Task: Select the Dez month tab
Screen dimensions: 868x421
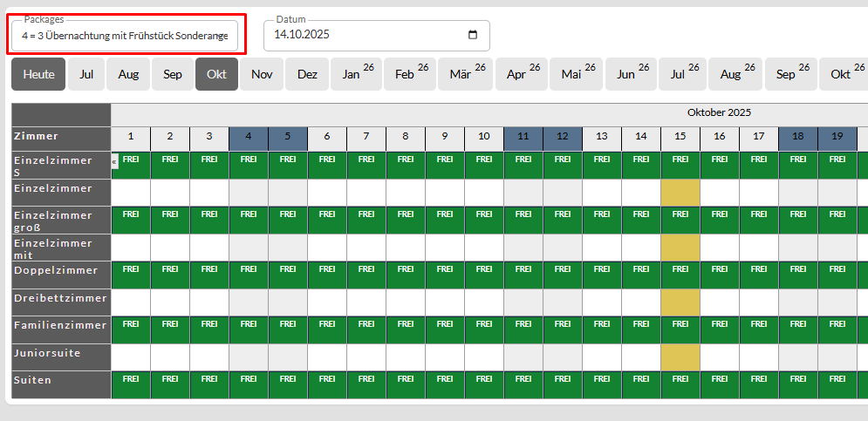Action: point(307,75)
